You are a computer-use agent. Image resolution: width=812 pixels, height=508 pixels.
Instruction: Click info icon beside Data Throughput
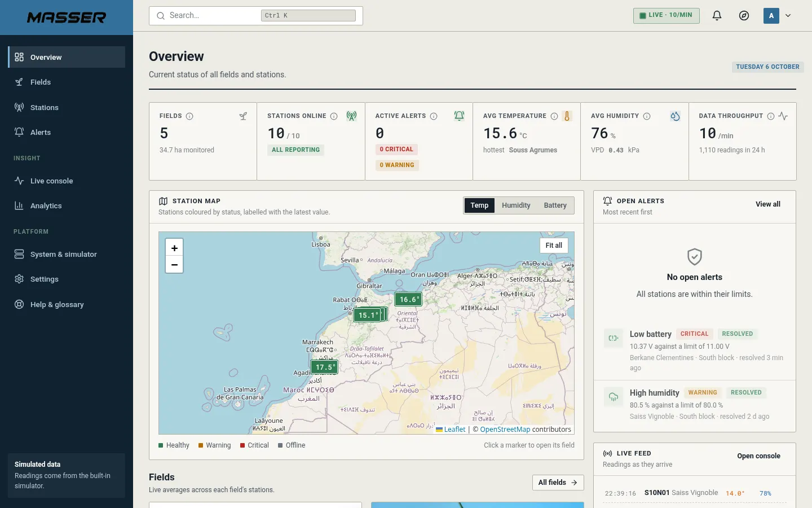coord(771,116)
